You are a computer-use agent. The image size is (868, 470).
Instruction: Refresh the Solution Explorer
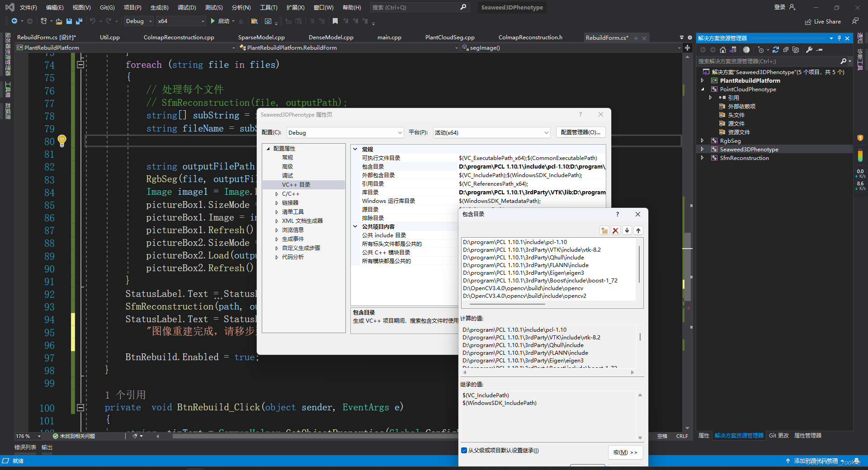[x=776, y=50]
